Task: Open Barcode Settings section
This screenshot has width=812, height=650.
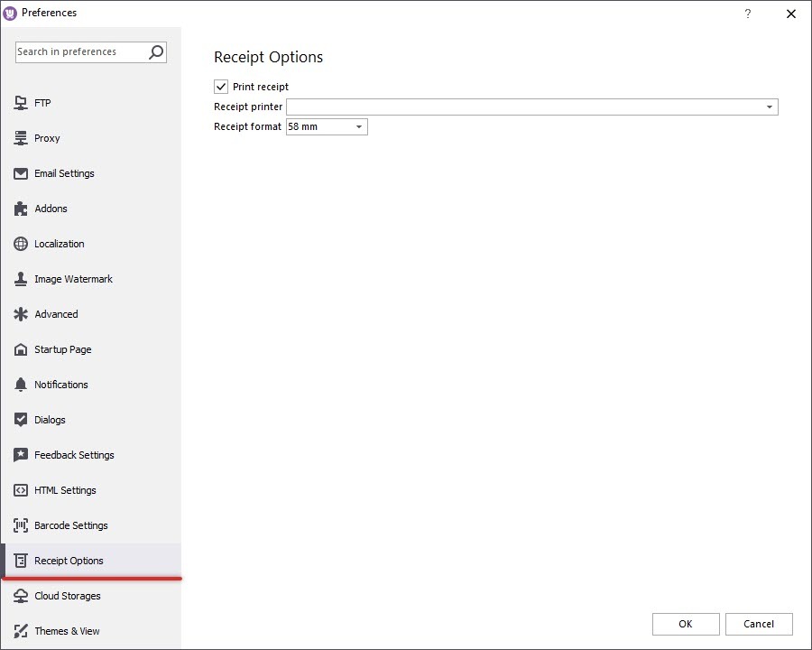Action: coord(91,525)
